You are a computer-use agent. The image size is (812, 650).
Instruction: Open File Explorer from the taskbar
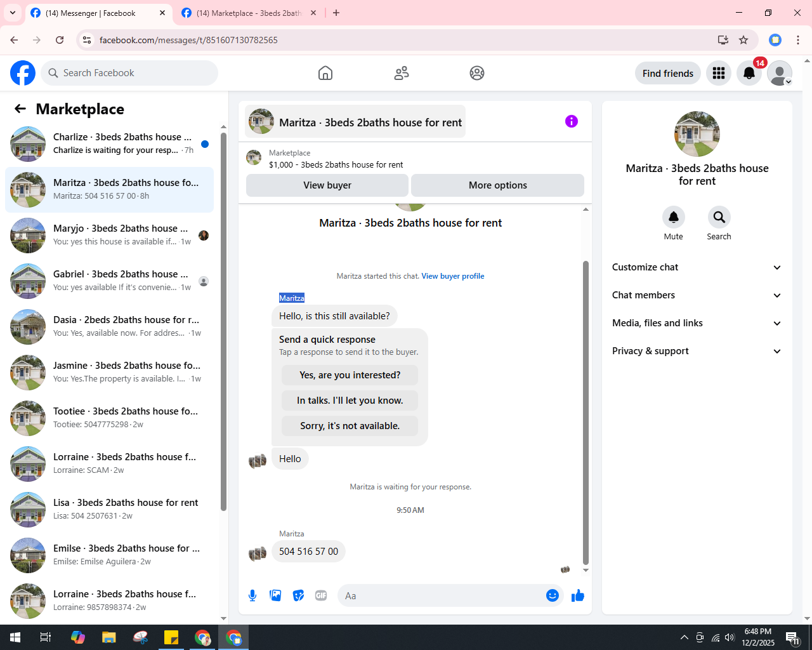pyautogui.click(x=109, y=637)
